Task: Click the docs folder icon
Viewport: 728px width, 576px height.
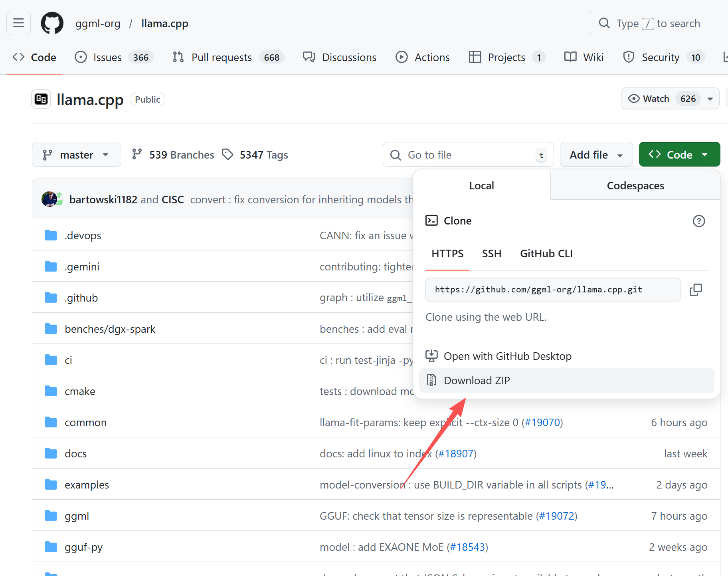Action: click(51, 453)
